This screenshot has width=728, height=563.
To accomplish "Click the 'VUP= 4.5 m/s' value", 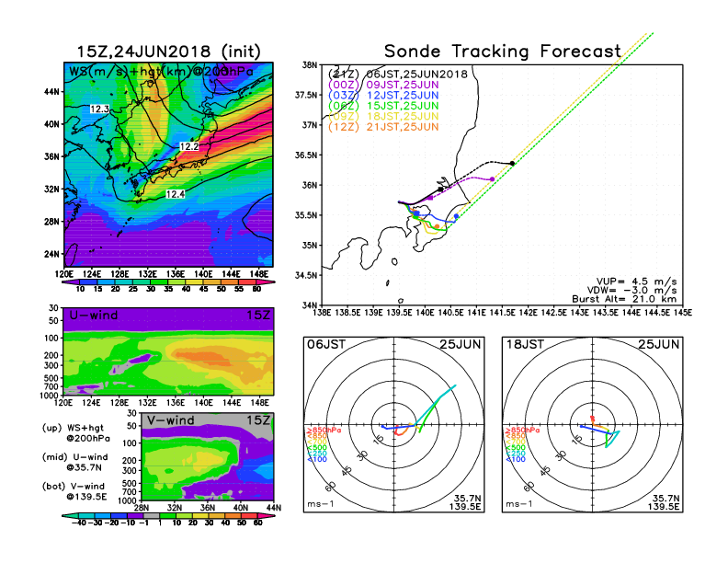I will tap(636, 281).
